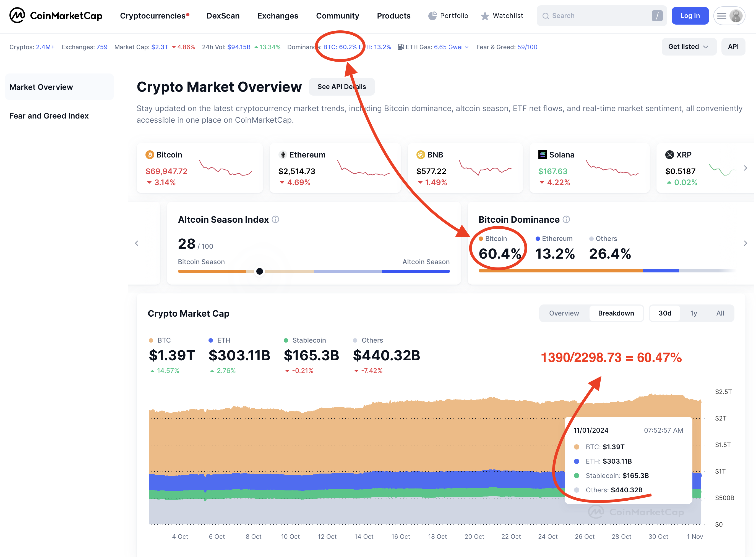This screenshot has width=756, height=557.
Task: Click the Solana price sparkline chart
Action: pyautogui.click(x=612, y=168)
